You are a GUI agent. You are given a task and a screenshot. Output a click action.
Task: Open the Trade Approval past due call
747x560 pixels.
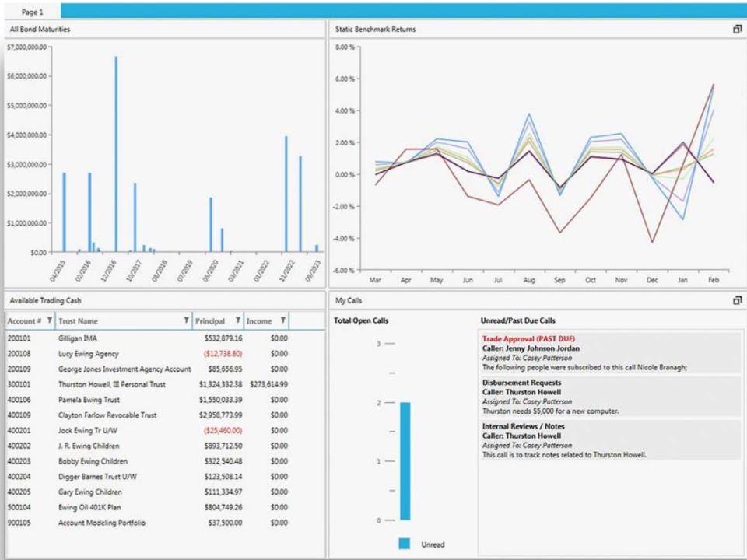pos(611,353)
